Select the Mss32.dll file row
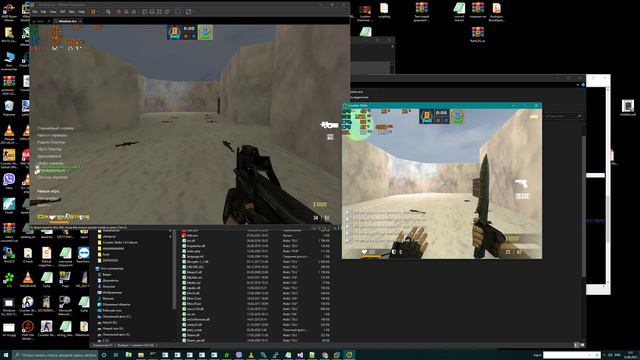This screenshot has width=640, height=360. (x=257, y=293)
